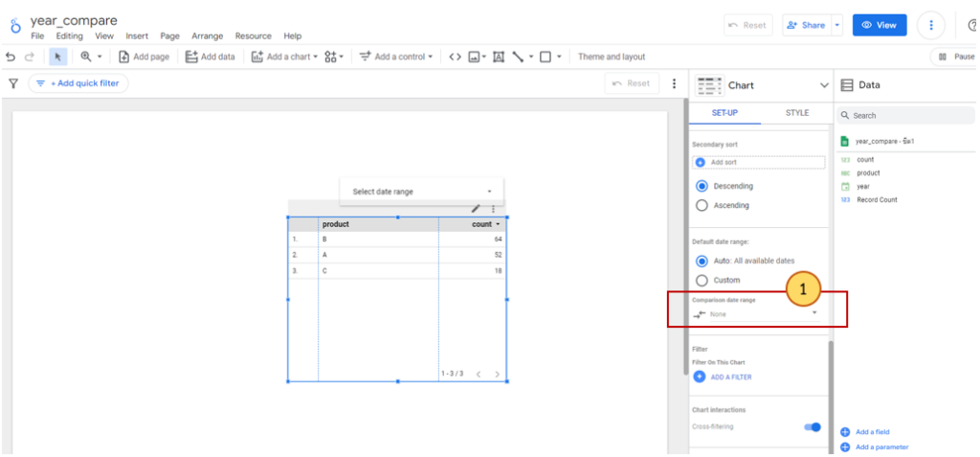Select the Ascending sort radio button

702,205
